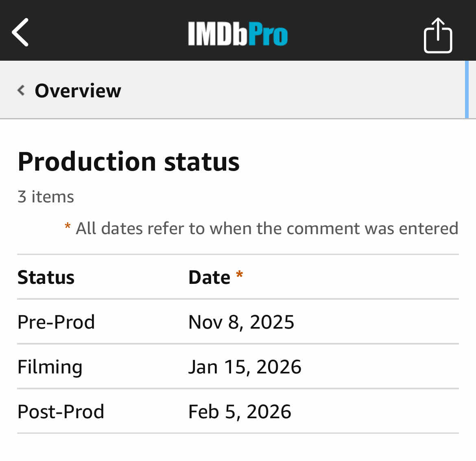This screenshot has width=476, height=461.
Task: Click the Jan 15, 2026 date
Action: 245,367
